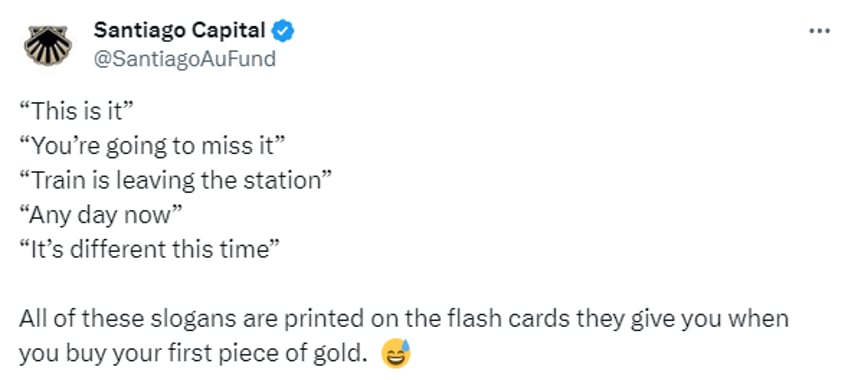Open the three-dot more options menu
The image size is (848, 380).
819,31
